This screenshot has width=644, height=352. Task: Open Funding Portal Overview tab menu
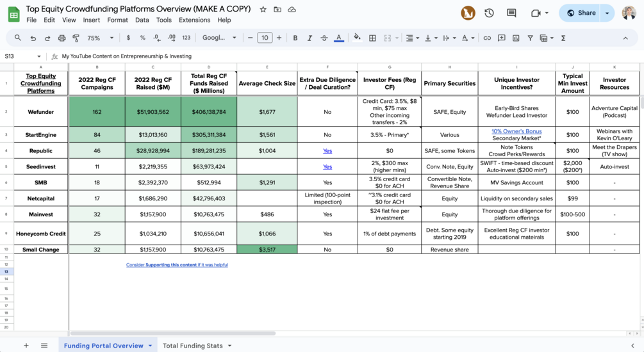151,346
